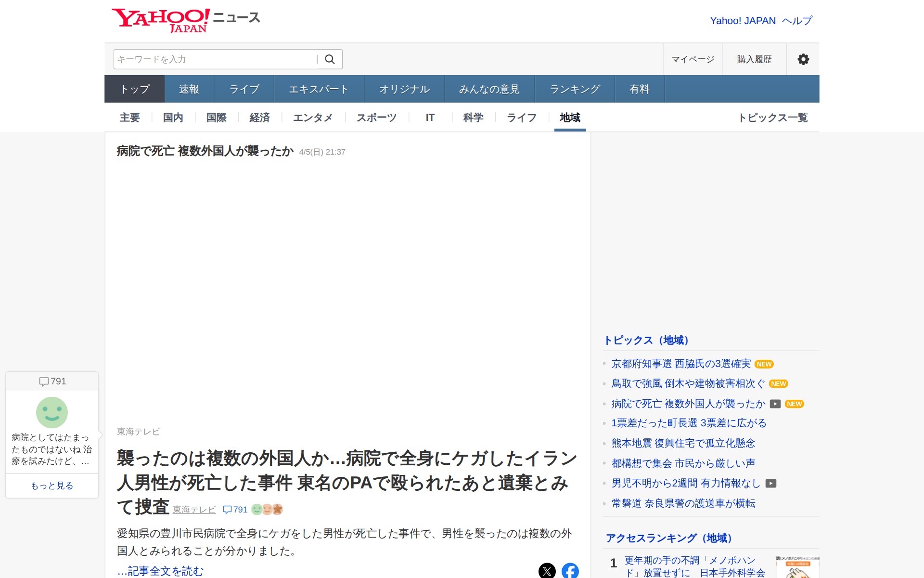Click the Yahoo! JAPAN News logo
The height and width of the screenshot is (578, 924).
click(185, 20)
